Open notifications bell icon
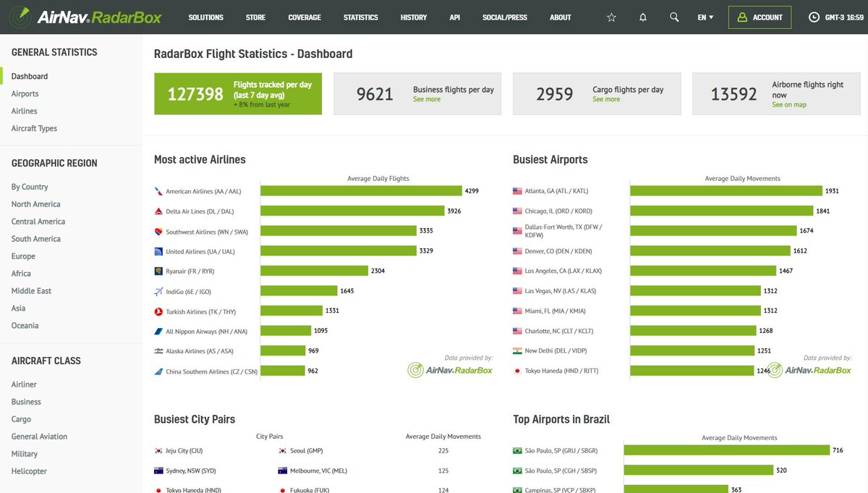The width and height of the screenshot is (868, 493). [643, 17]
